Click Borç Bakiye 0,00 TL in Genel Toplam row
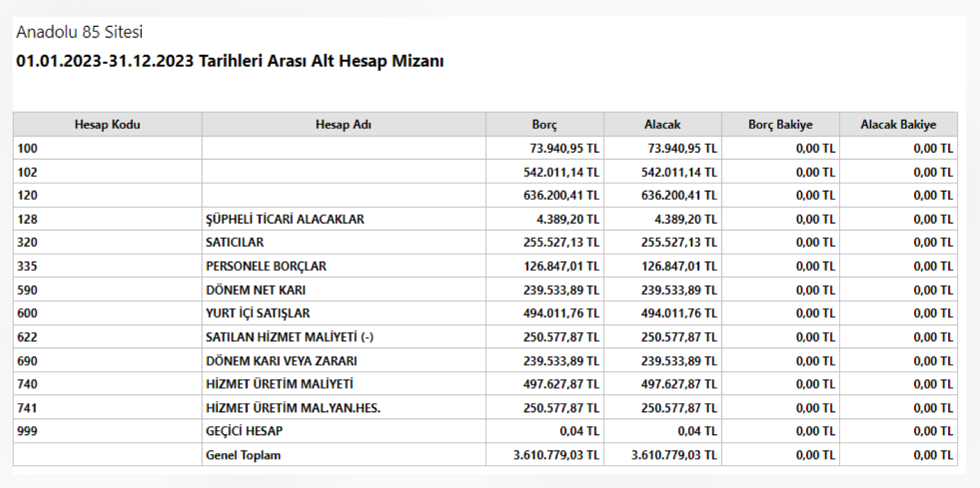 [x=815, y=455]
